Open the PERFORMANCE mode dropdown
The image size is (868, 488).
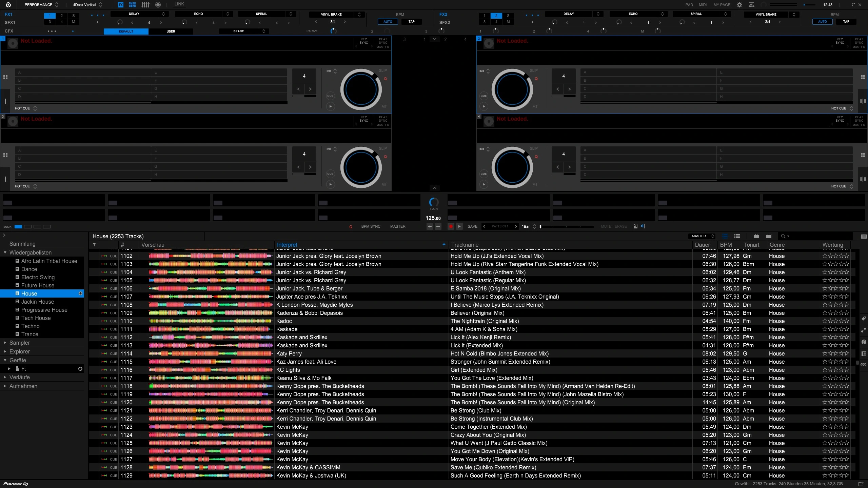click(x=41, y=5)
